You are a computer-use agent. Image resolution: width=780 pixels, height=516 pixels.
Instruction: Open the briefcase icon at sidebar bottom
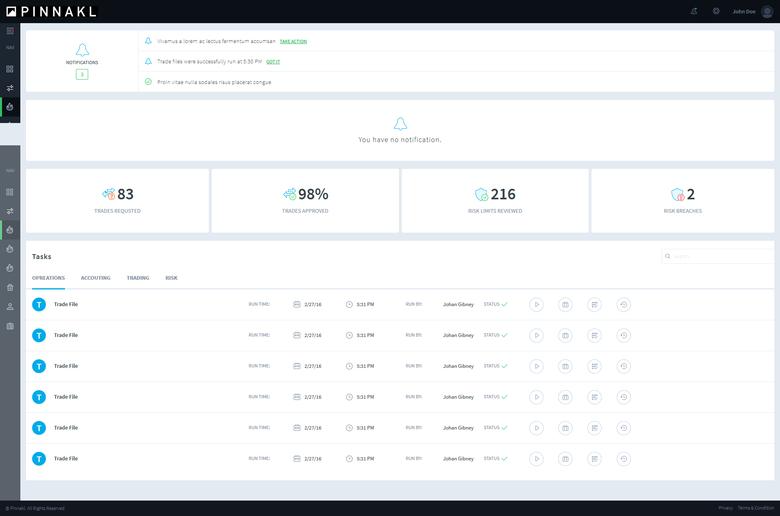10,326
